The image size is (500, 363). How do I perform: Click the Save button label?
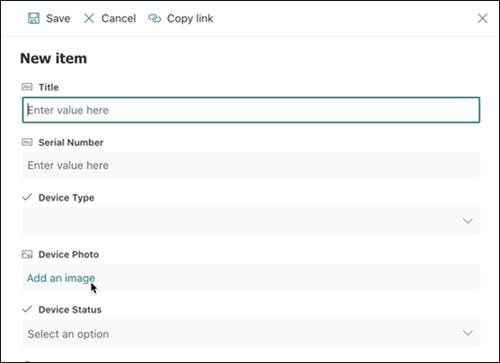tap(58, 18)
